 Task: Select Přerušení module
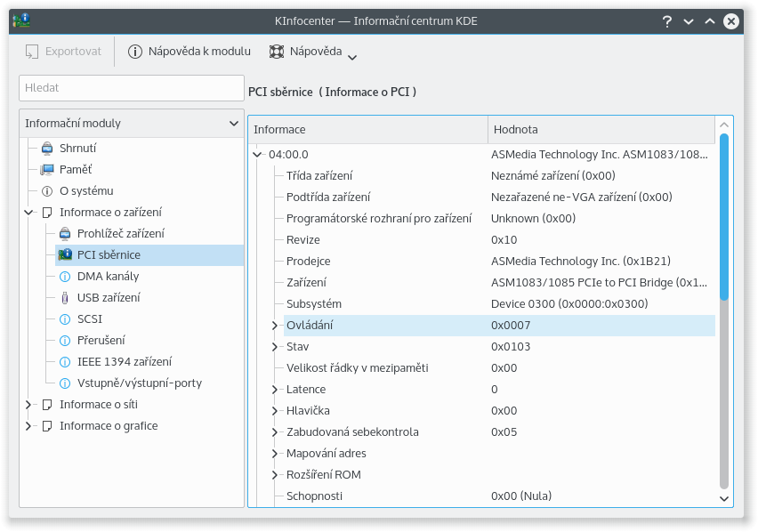pos(101,340)
